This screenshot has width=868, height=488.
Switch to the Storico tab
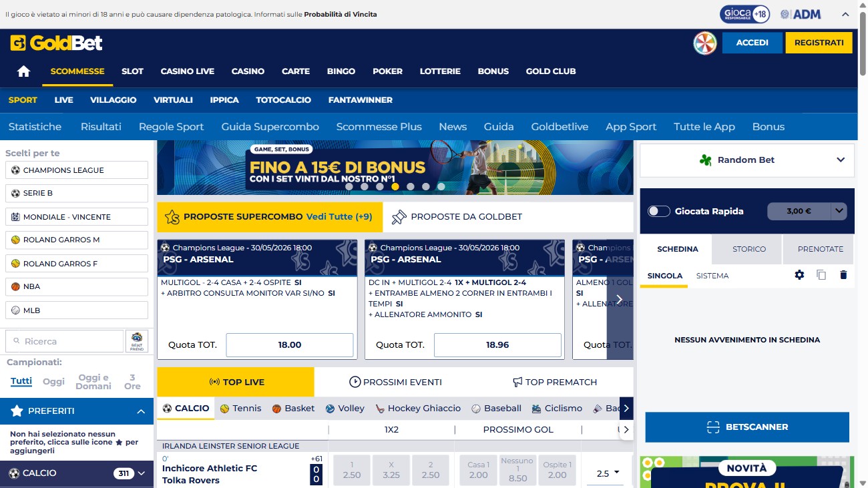pyautogui.click(x=749, y=249)
